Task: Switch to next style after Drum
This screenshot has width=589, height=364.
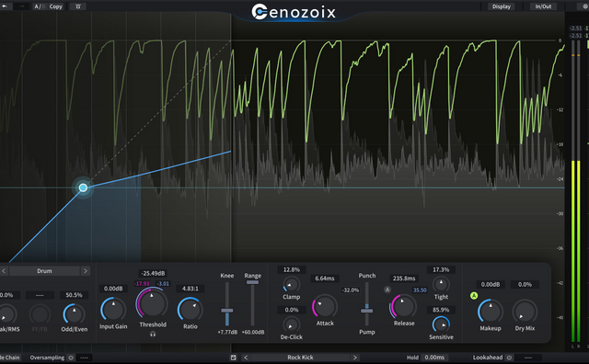Action: click(x=86, y=270)
